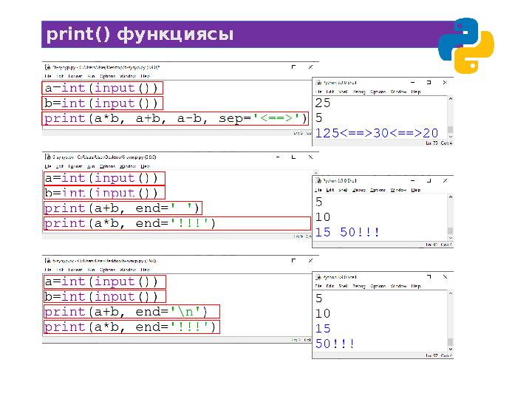Click scroll-up arrow in shell showing 15 50!!!

[451, 197]
